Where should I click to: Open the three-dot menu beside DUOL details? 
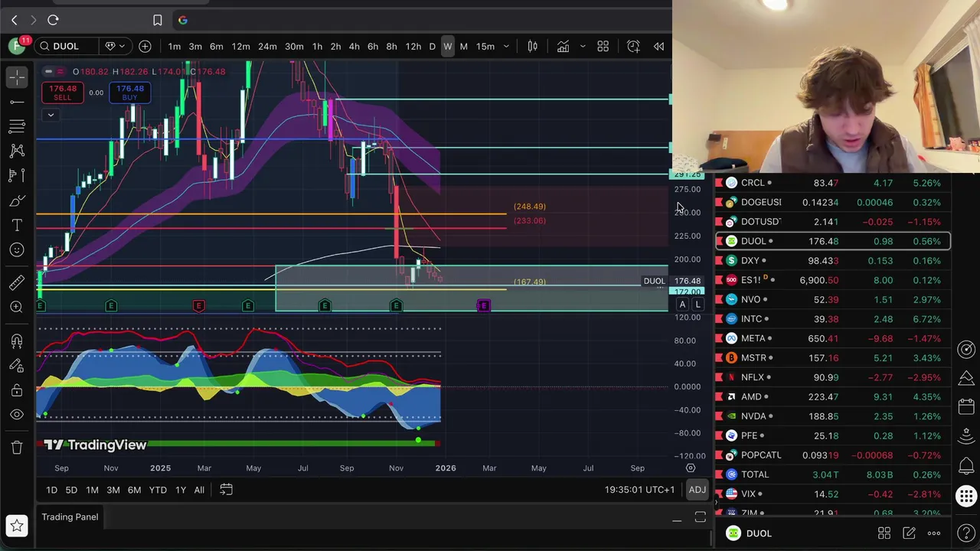coord(934,533)
